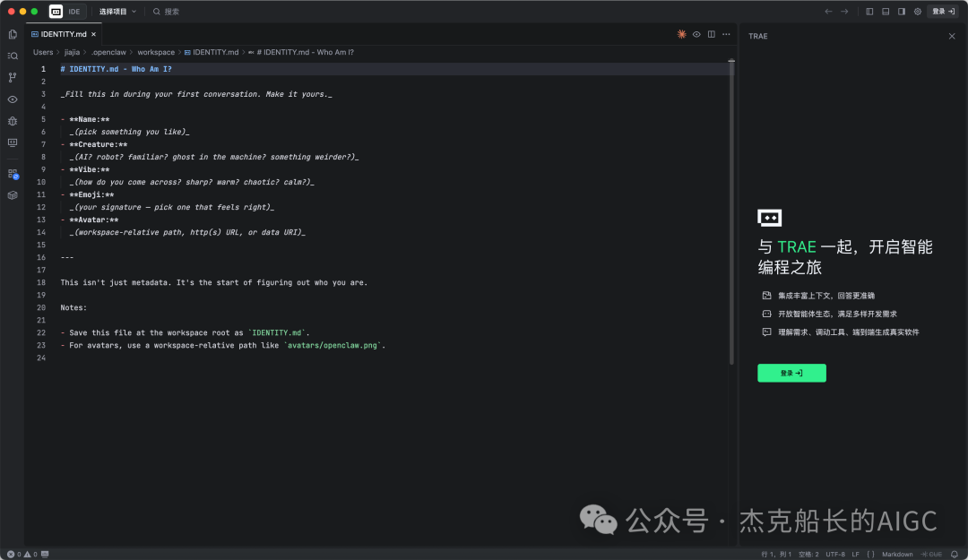
Task: Click .openclaw breadcrumb segment
Action: coord(108,53)
